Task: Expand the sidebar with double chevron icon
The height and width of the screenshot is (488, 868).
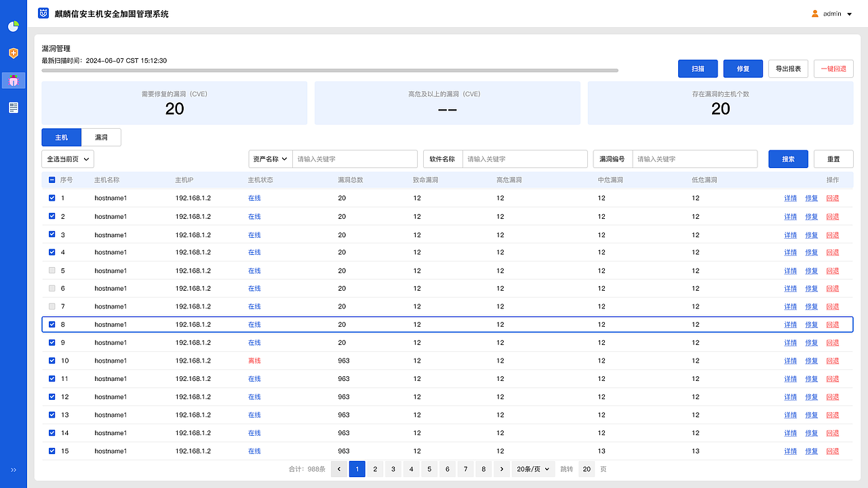Action: [x=14, y=470]
